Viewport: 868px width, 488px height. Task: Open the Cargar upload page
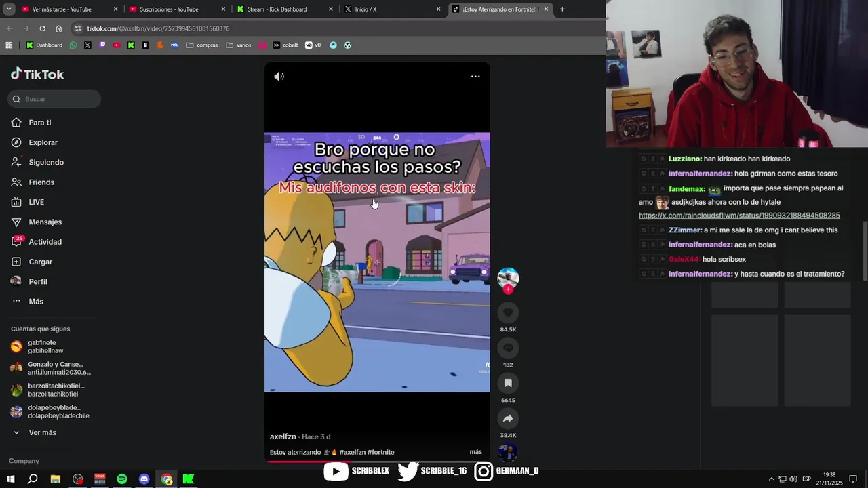[x=40, y=262]
